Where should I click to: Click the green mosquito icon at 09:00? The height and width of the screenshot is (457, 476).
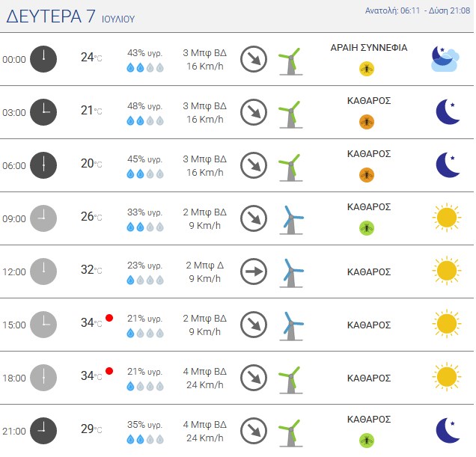click(367, 228)
